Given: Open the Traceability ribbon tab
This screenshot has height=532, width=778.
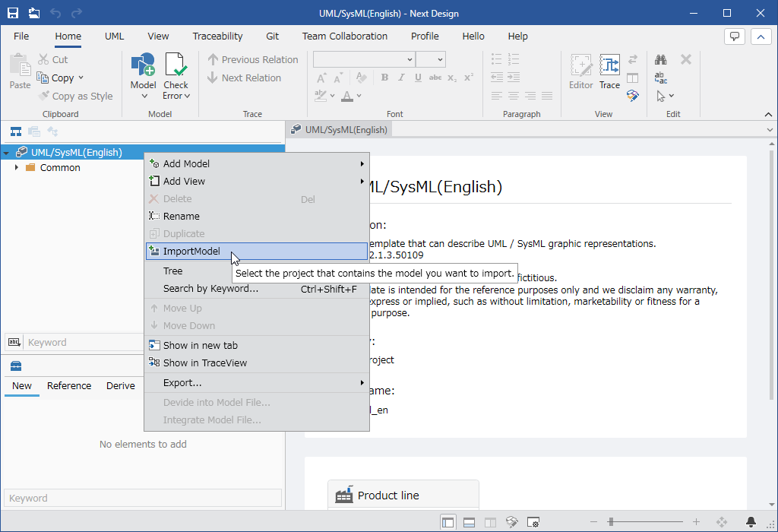Looking at the screenshot, I should (x=217, y=36).
